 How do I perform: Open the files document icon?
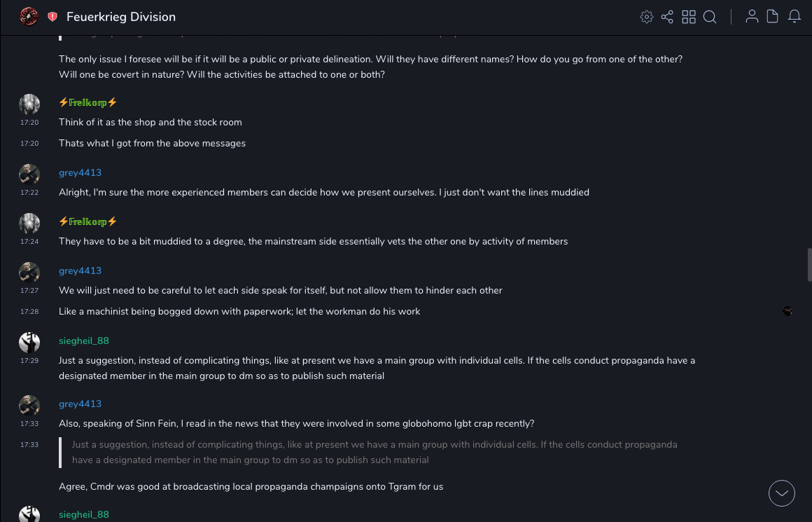773,17
